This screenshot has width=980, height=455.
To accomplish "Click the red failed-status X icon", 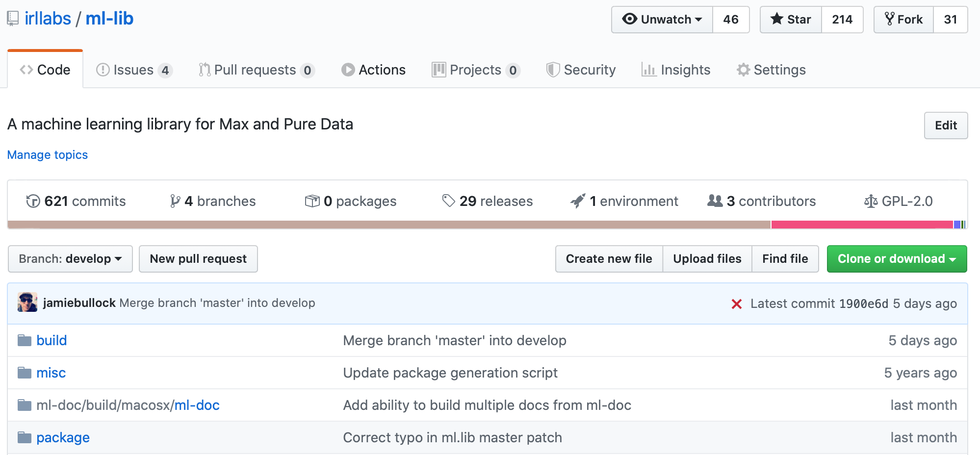I will tap(736, 304).
